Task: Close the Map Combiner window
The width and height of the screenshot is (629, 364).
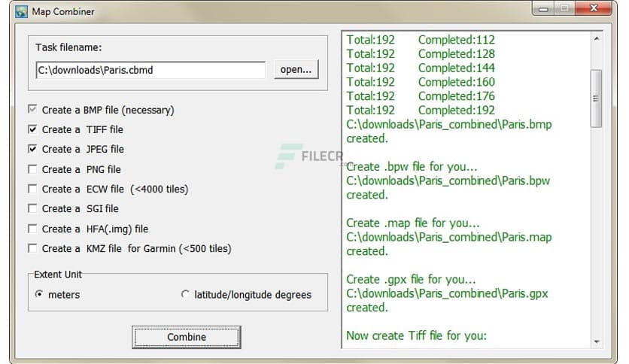Action: tap(594, 8)
